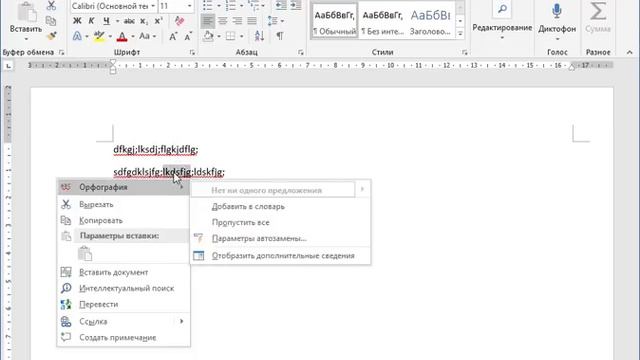
Task: Choose Создать примечание in context menu
Action: pos(123,338)
